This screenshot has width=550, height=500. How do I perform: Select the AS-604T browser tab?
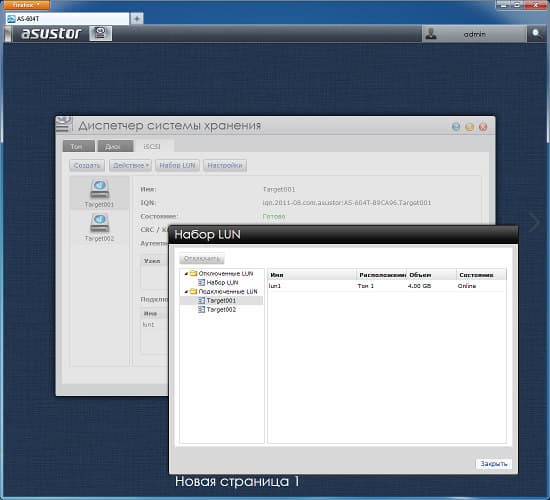pos(67,19)
